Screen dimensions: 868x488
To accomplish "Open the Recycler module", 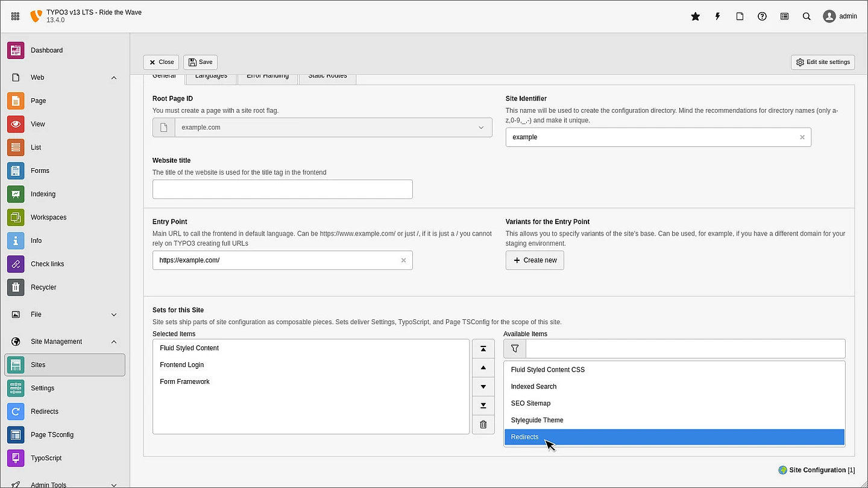I will click(x=43, y=287).
